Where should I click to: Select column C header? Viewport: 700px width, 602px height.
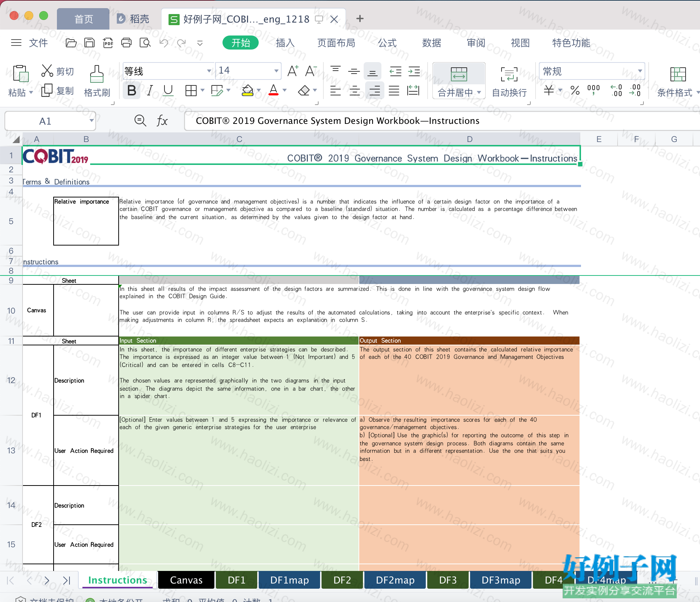point(239,139)
